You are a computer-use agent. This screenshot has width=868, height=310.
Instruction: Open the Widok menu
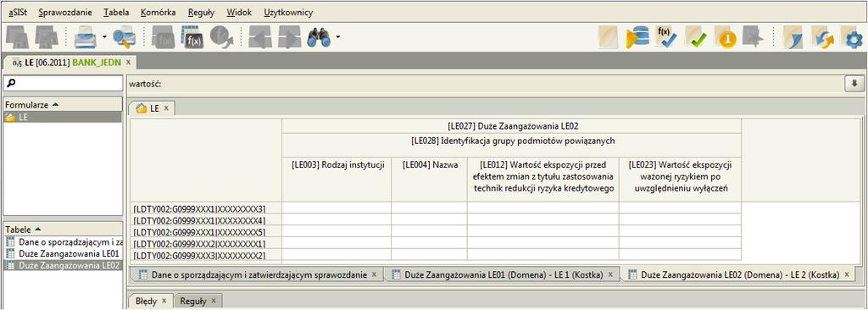coord(239,12)
